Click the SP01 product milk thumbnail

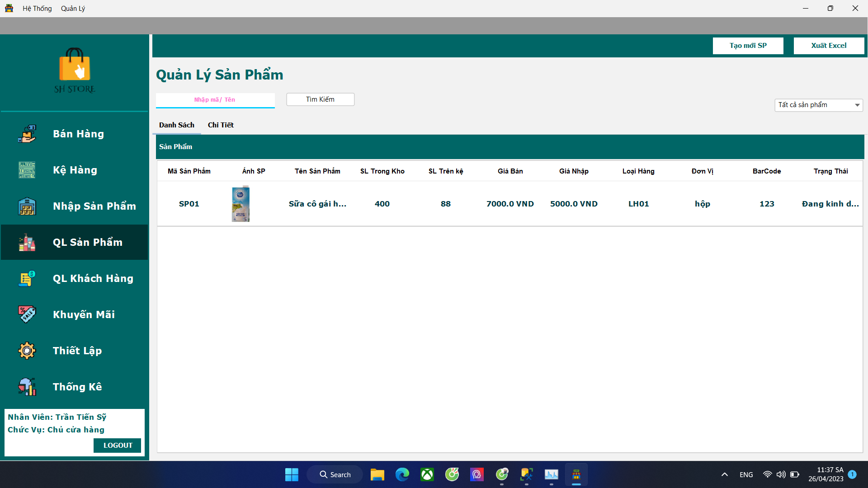pos(241,204)
